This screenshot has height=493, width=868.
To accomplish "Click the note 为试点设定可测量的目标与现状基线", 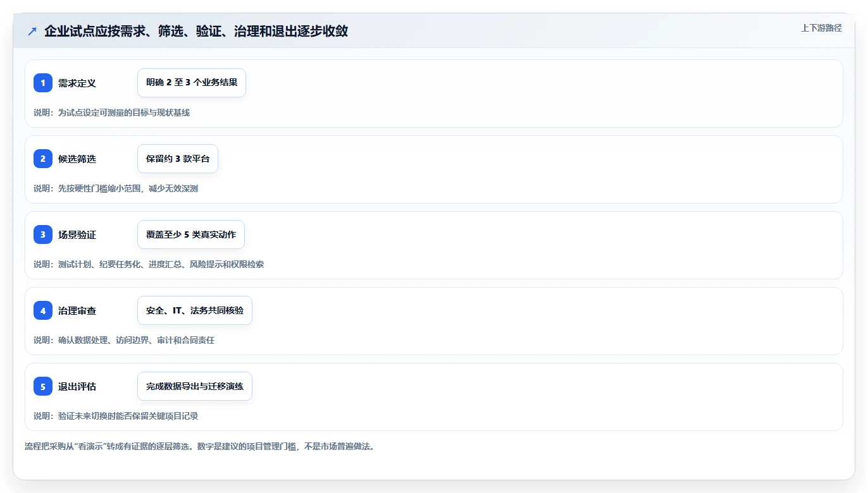I will pos(124,113).
